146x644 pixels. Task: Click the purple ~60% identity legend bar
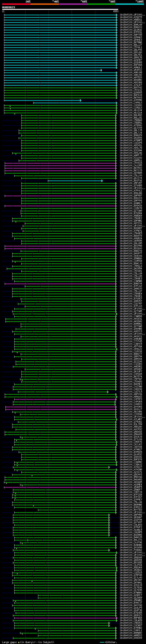pyautogui.click(x=73, y=4)
